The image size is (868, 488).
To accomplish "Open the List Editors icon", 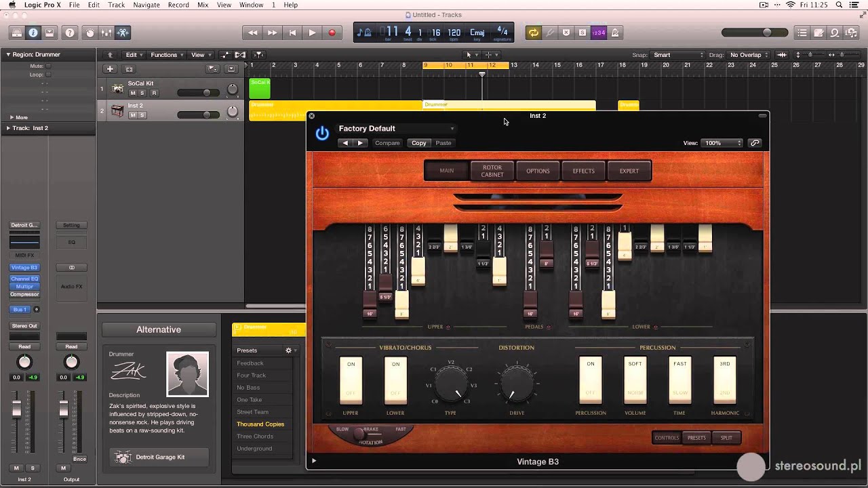I will 802,33.
